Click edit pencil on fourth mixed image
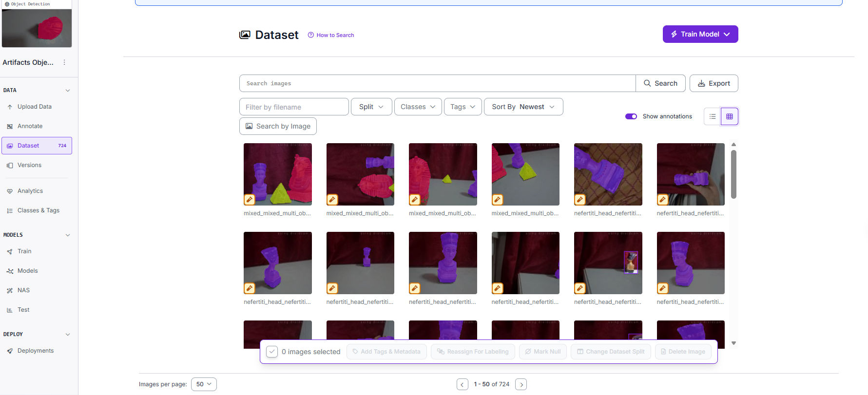868x395 pixels. click(498, 199)
